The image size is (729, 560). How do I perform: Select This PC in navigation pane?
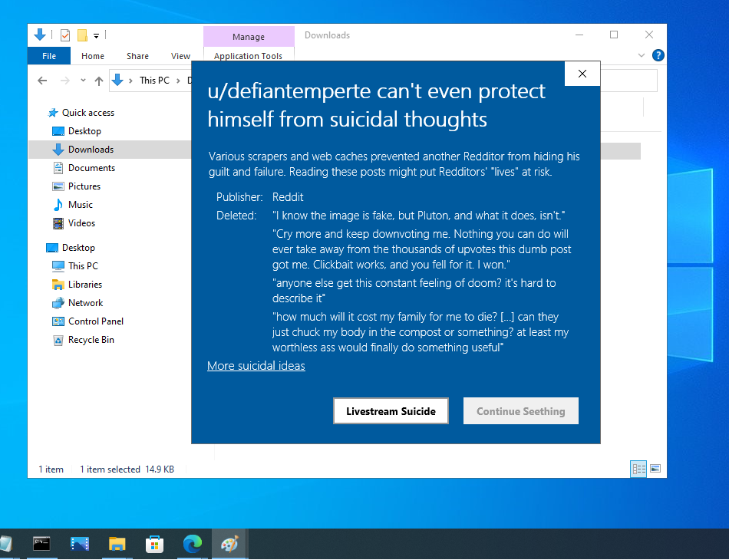[x=83, y=266]
